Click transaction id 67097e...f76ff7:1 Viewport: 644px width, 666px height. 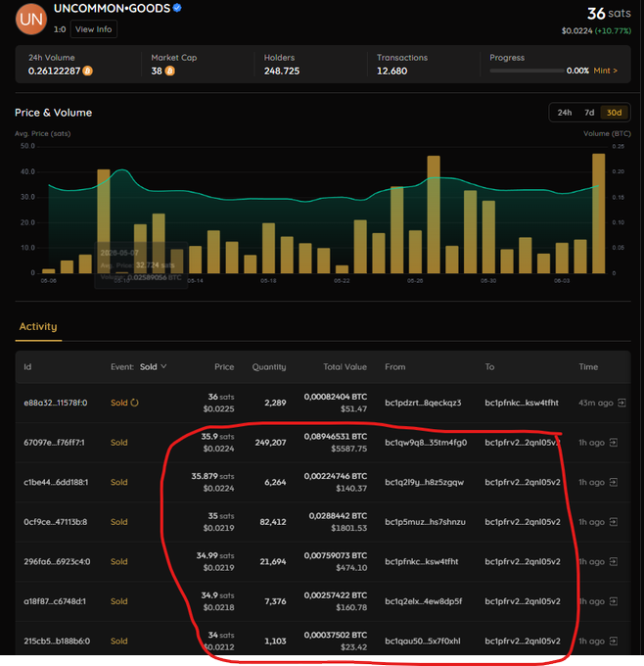click(55, 443)
